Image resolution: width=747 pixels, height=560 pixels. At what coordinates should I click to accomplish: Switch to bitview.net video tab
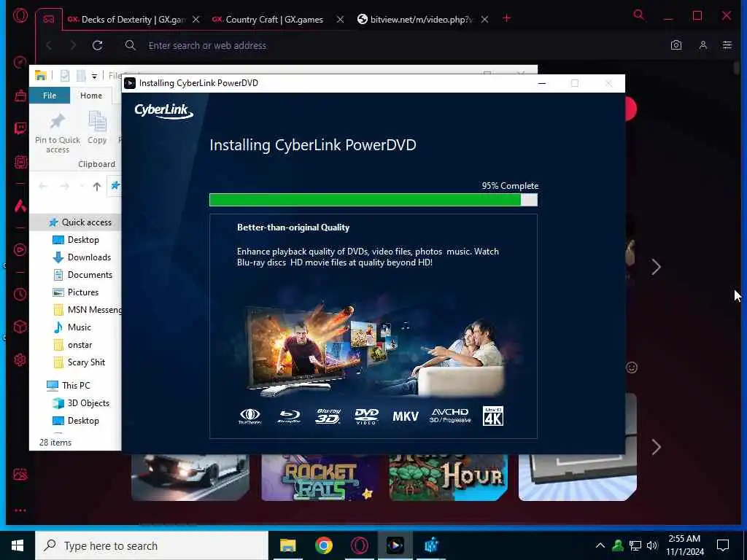pos(415,20)
